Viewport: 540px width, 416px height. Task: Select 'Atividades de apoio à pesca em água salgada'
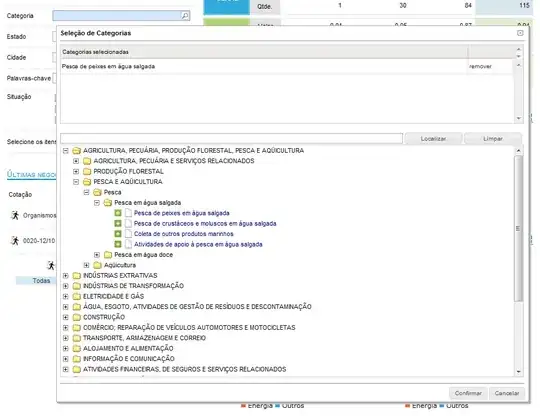point(198,244)
